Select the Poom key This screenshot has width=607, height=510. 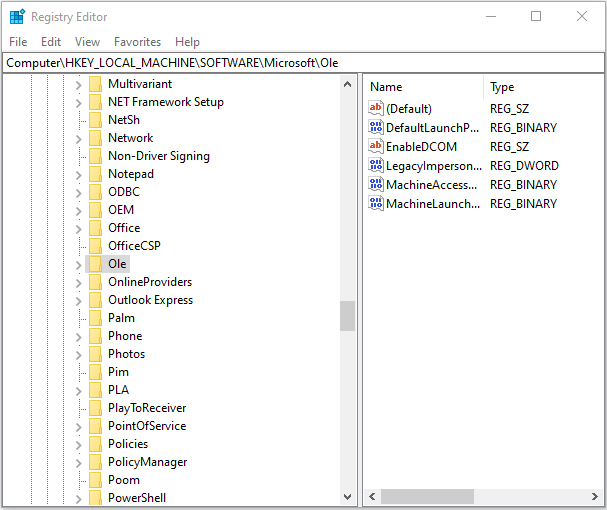pyautogui.click(x=124, y=480)
